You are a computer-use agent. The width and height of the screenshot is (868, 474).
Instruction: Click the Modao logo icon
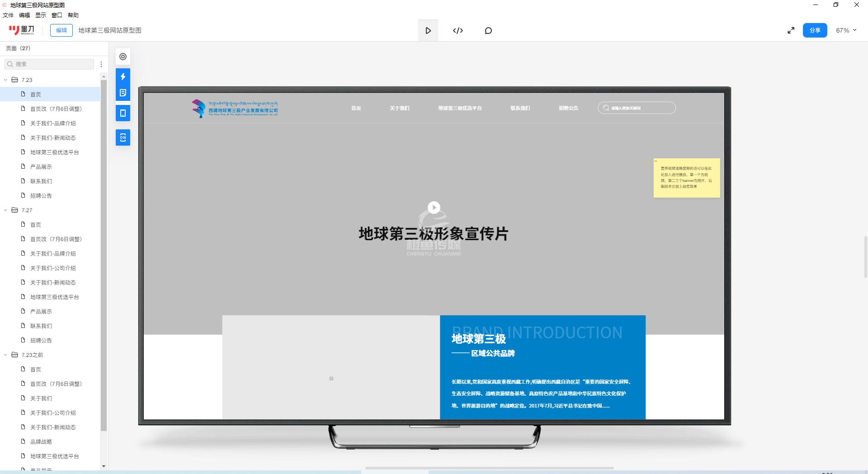21,30
